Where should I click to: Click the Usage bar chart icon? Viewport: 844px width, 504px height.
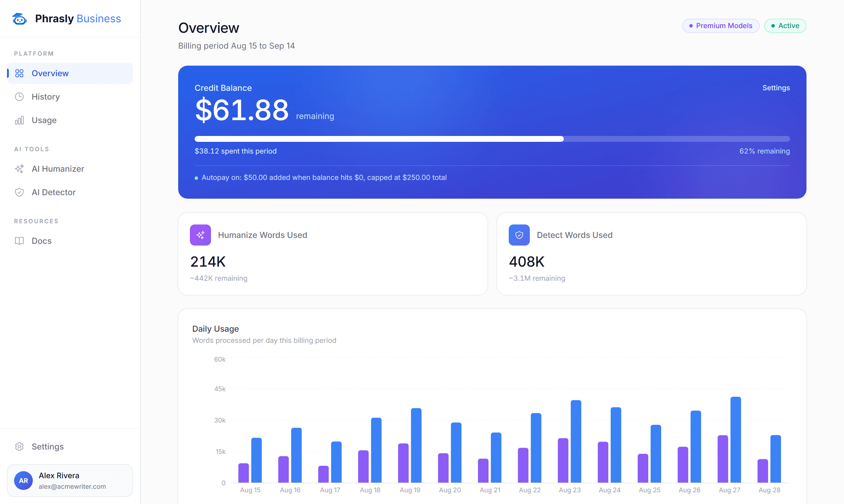click(x=19, y=120)
